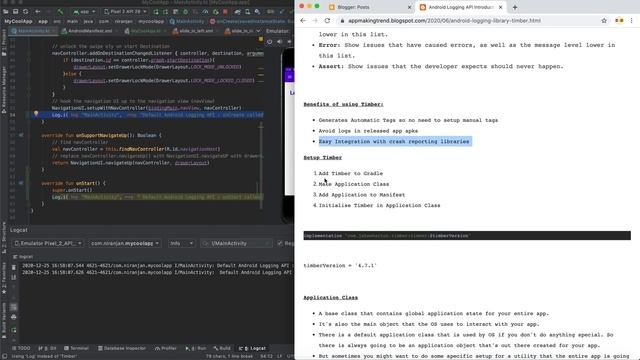Toggle the bookmark star in address bar
Image resolution: width=640 pixels, height=360 pixels.
(604, 20)
